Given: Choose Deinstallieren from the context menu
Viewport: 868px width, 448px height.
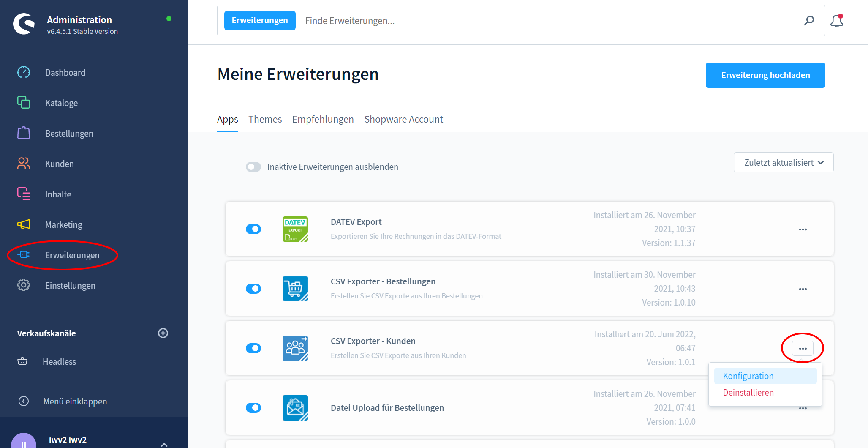Looking at the screenshot, I should [x=748, y=393].
